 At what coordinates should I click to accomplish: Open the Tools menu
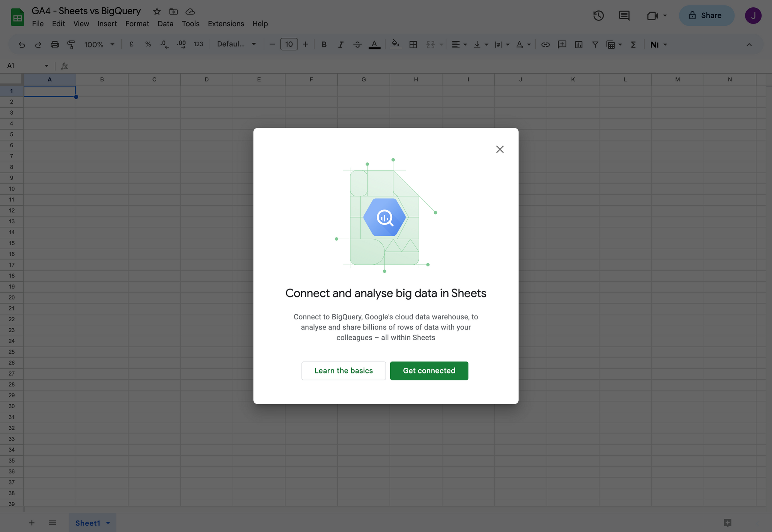191,24
